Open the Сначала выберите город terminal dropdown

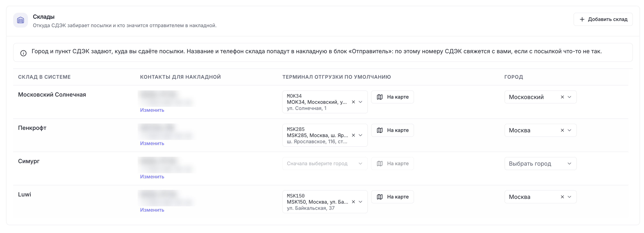[x=325, y=164]
